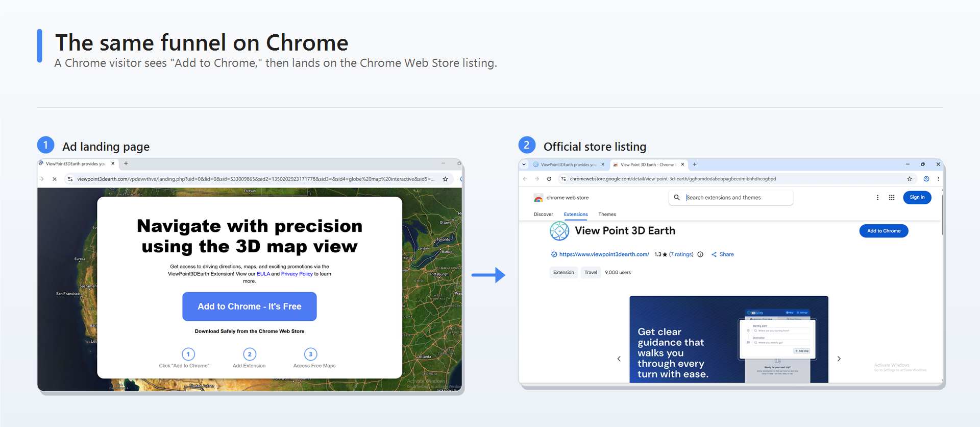Click the ratings info icon
Screen dimensions: 980x427
point(700,254)
